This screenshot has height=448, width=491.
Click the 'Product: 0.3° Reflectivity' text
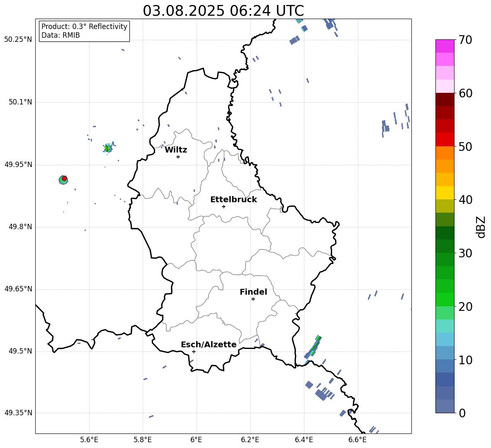pos(84,27)
